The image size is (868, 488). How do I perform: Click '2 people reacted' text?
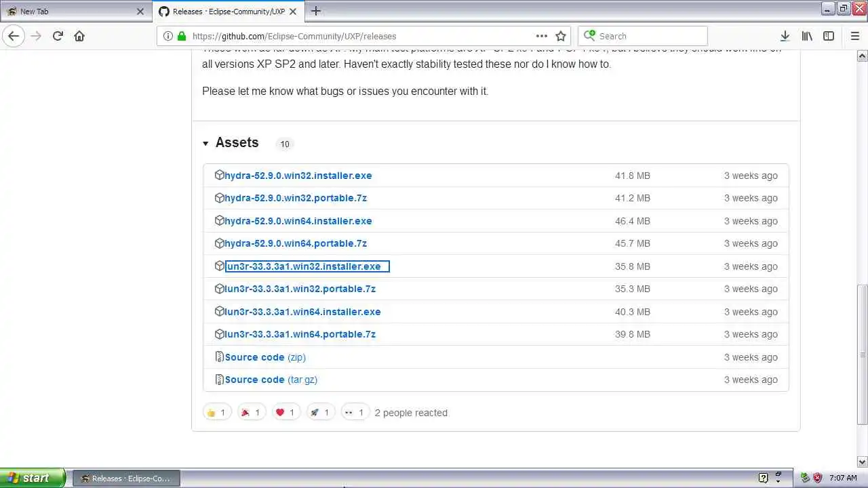pyautogui.click(x=411, y=413)
